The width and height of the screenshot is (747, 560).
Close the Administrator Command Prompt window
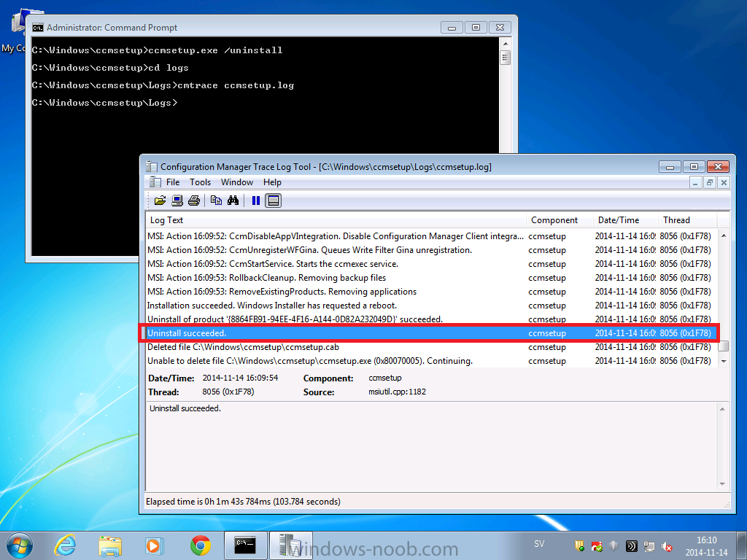pos(500,28)
